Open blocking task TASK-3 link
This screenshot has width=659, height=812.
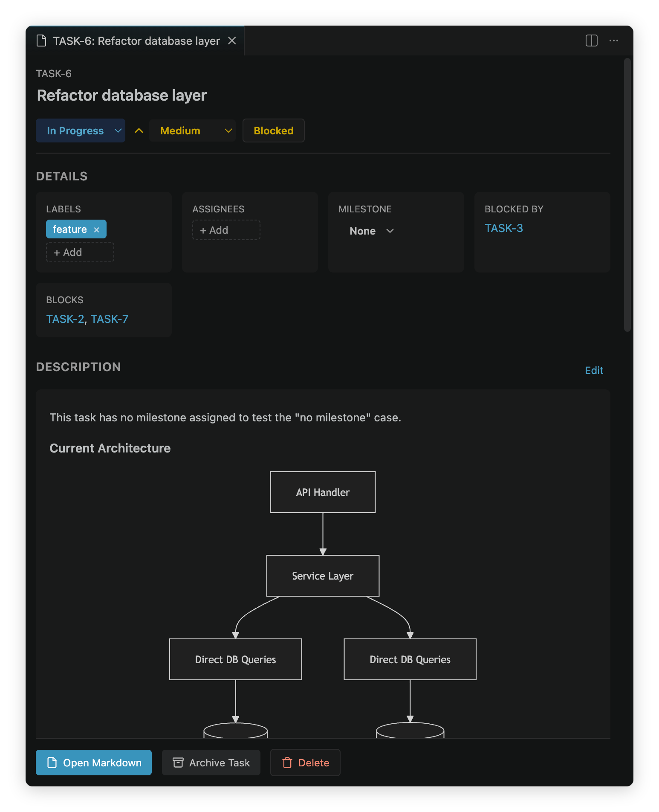point(504,228)
